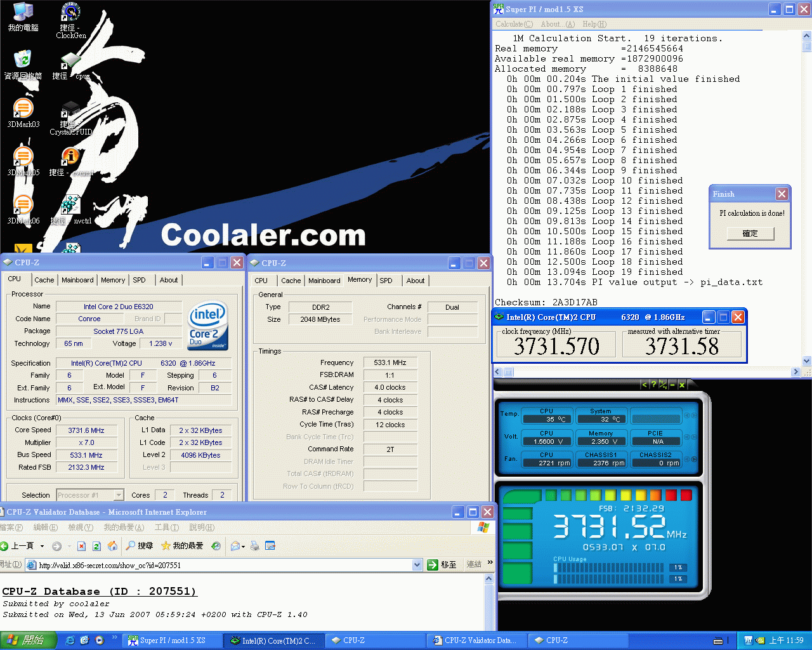The height and width of the screenshot is (650, 812).
Task: Switch to Cache tab in left CPU-Z window
Action: 44,280
